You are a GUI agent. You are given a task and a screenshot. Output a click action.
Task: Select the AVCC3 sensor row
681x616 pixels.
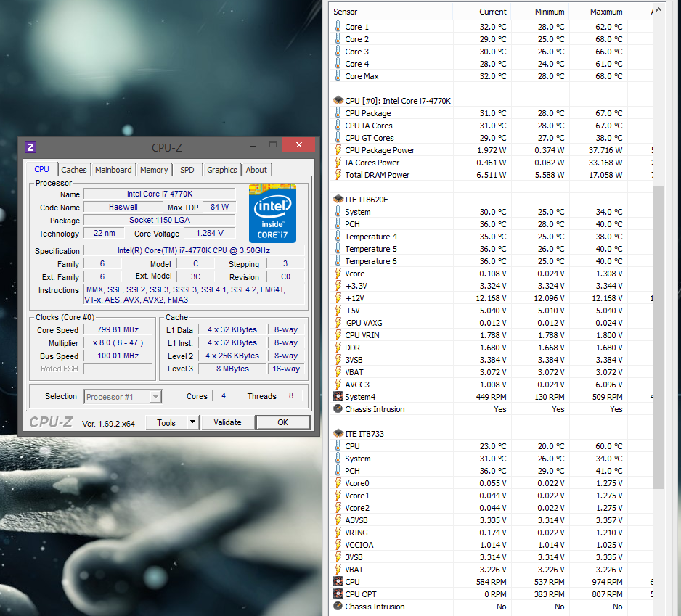coord(492,385)
